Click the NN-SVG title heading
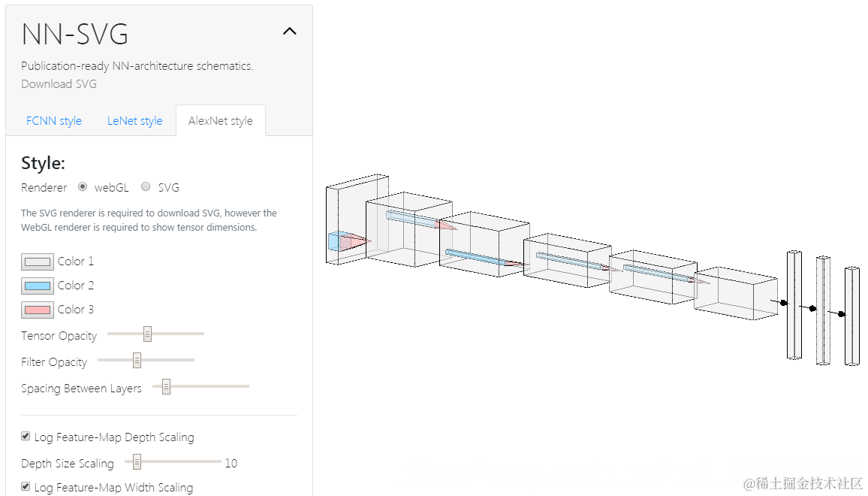This screenshot has height=496, width=868. [x=75, y=35]
